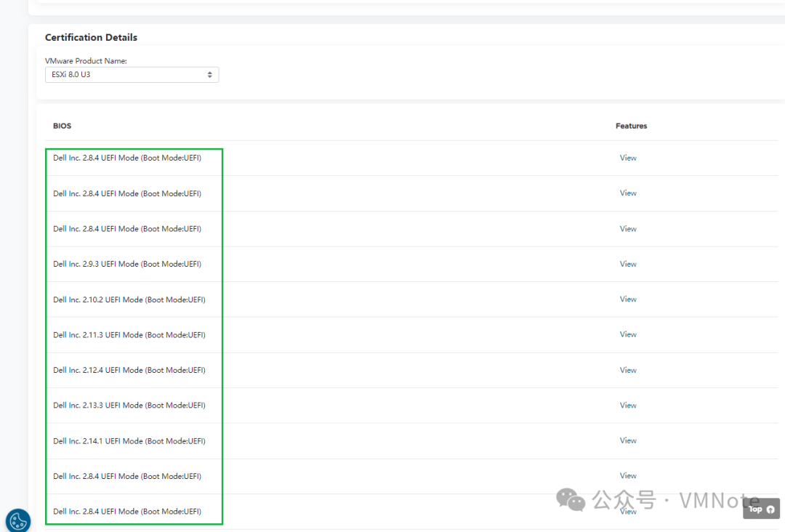The width and height of the screenshot is (785, 532).
Task: Click the Top button to return up
Action: (761, 509)
